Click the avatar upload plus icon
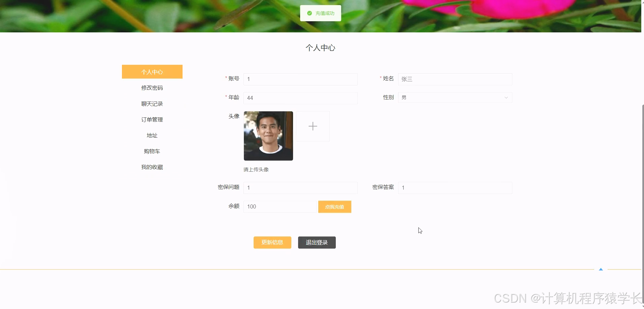The height and width of the screenshot is (309, 644). tap(312, 126)
